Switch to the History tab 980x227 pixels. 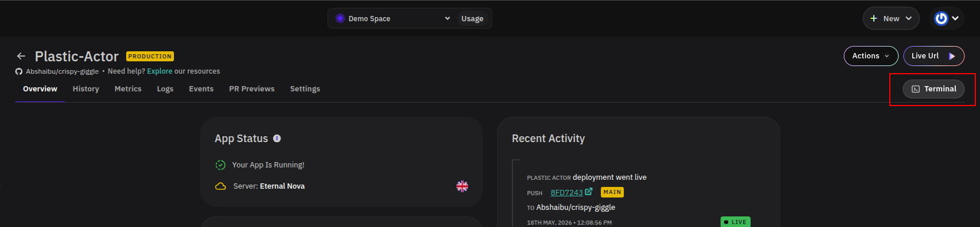point(85,89)
